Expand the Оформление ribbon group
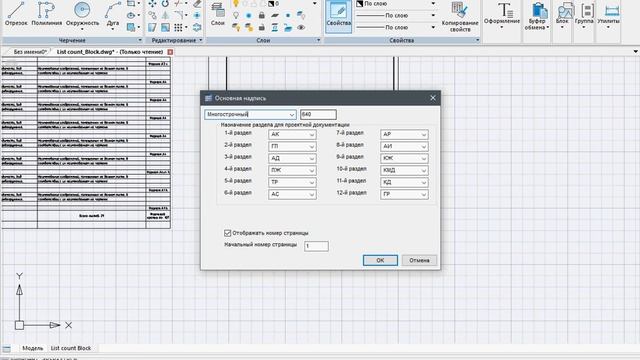This screenshot has height=360, width=640. [502, 27]
